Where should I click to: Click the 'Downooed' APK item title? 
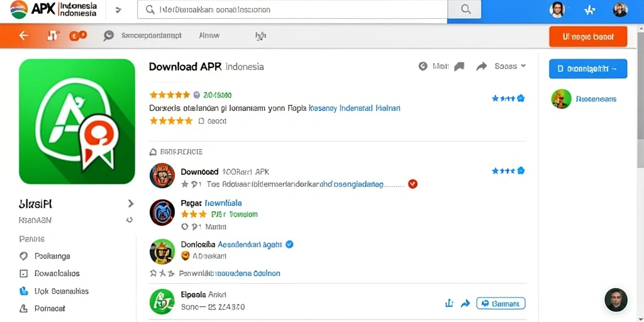click(x=225, y=172)
